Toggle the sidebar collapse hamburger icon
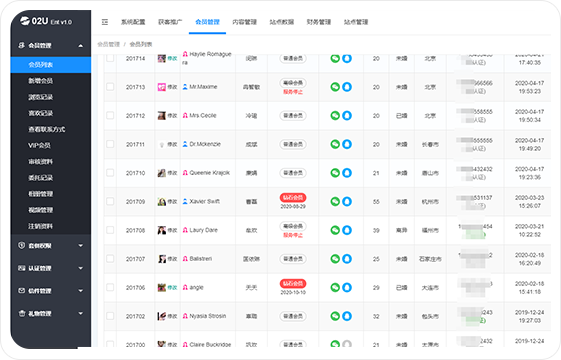 105,22
